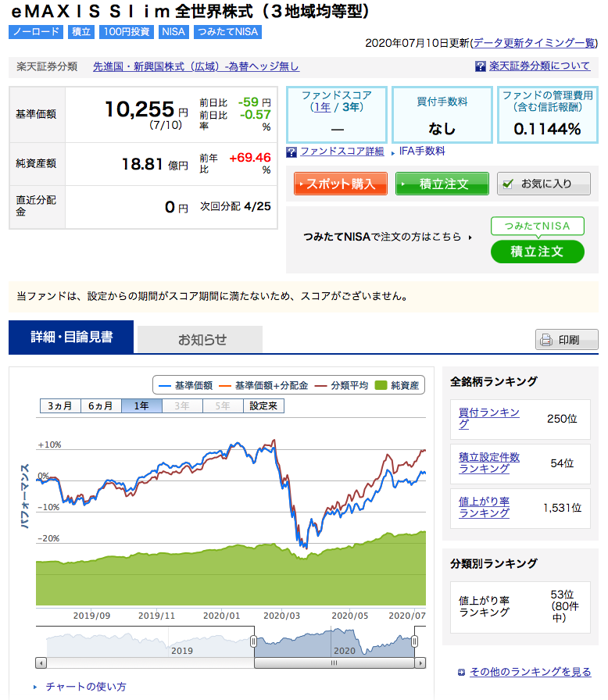Click the チャートの使い方 arrow bullet
This screenshot has width=608, height=700.
tap(35, 687)
